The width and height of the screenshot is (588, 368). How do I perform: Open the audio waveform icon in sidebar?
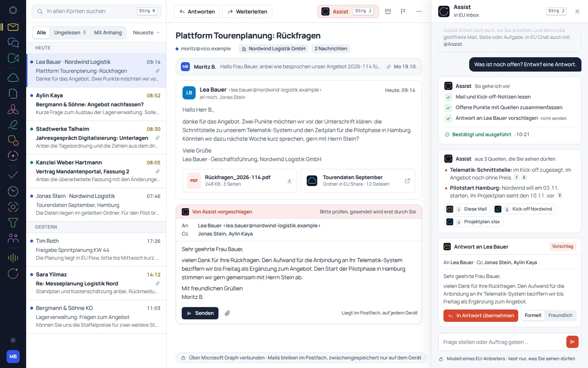(x=13, y=258)
